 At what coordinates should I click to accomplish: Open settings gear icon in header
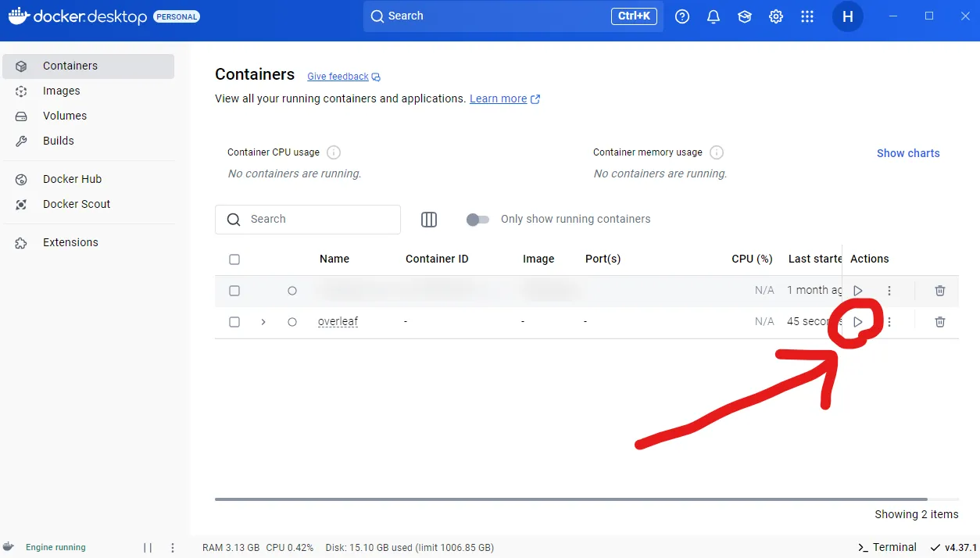776,16
